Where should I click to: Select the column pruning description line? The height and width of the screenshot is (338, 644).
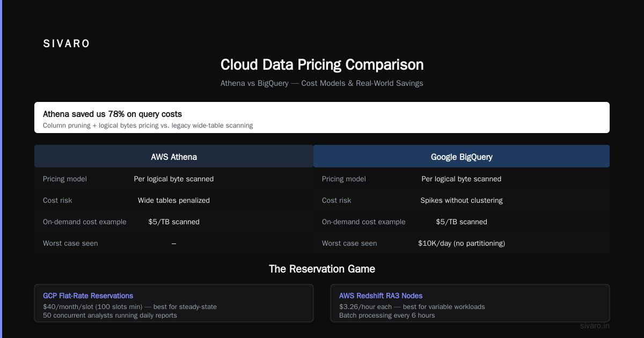[x=148, y=126]
